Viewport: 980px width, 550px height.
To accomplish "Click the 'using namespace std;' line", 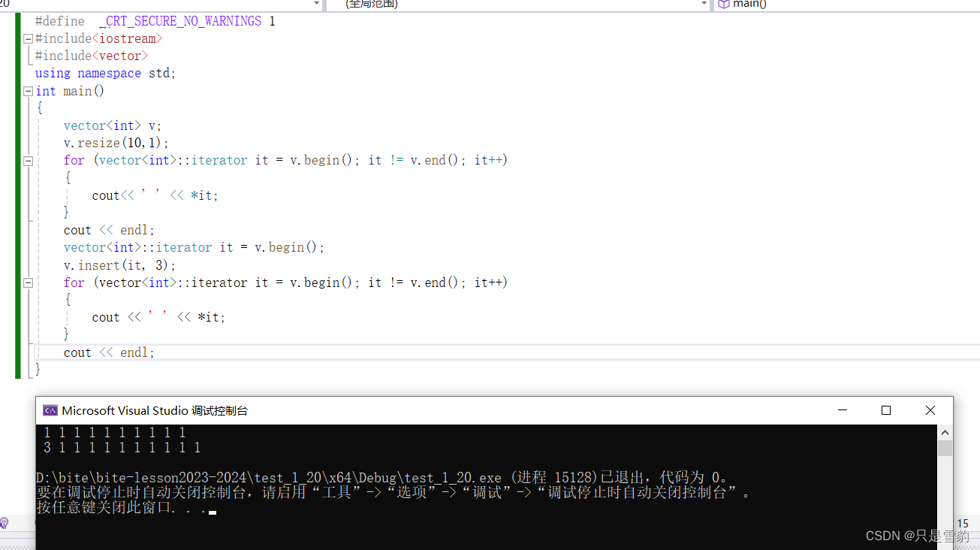I will [x=105, y=73].
